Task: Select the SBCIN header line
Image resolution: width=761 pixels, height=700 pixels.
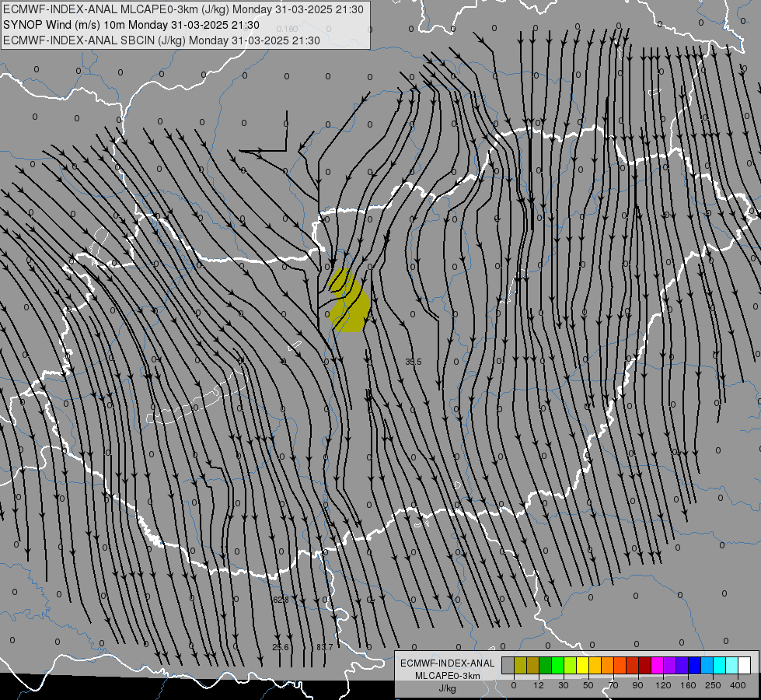Action: (161, 40)
